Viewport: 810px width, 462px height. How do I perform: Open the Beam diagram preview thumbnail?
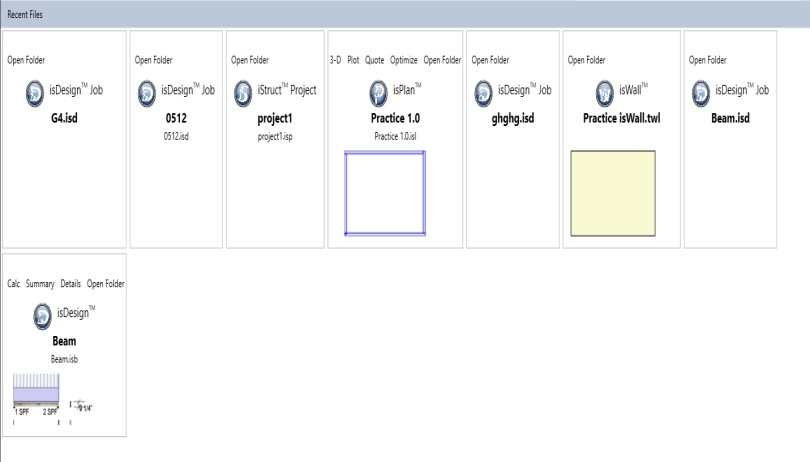click(38, 396)
